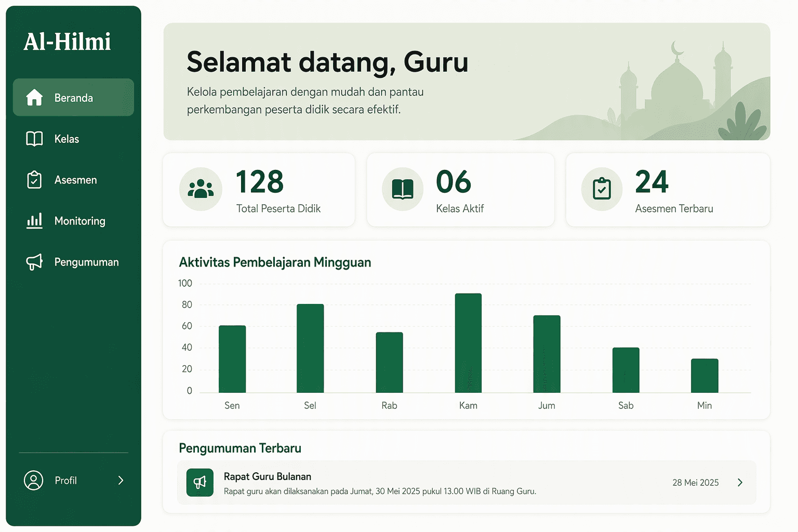Click the number 128 in student card
798x532 pixels.
click(x=260, y=182)
